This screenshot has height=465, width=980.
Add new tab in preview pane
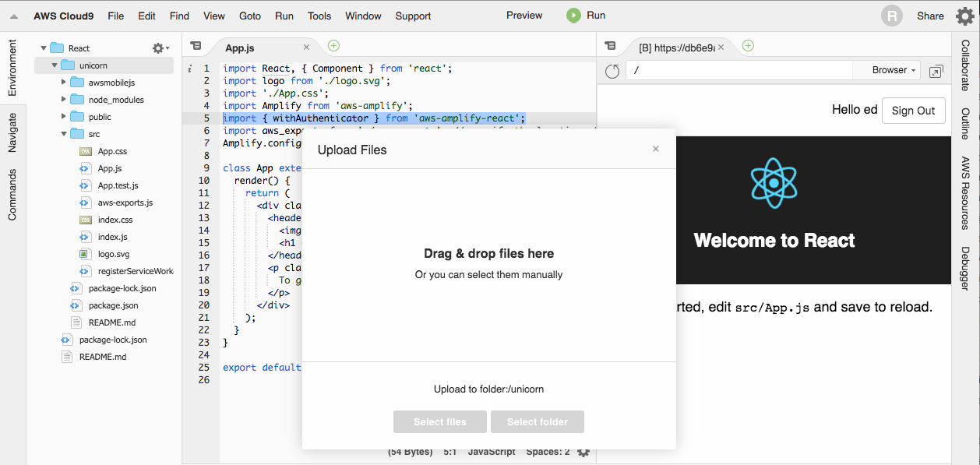click(748, 46)
